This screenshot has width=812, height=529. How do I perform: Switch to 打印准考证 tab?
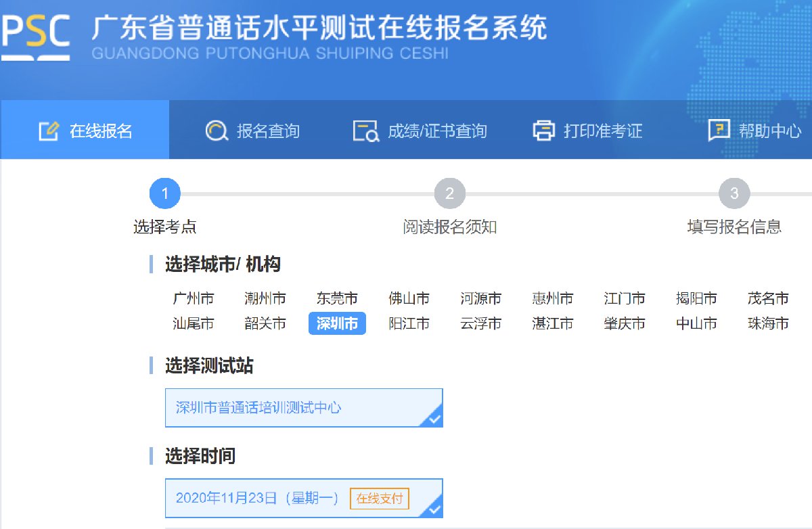(587, 131)
